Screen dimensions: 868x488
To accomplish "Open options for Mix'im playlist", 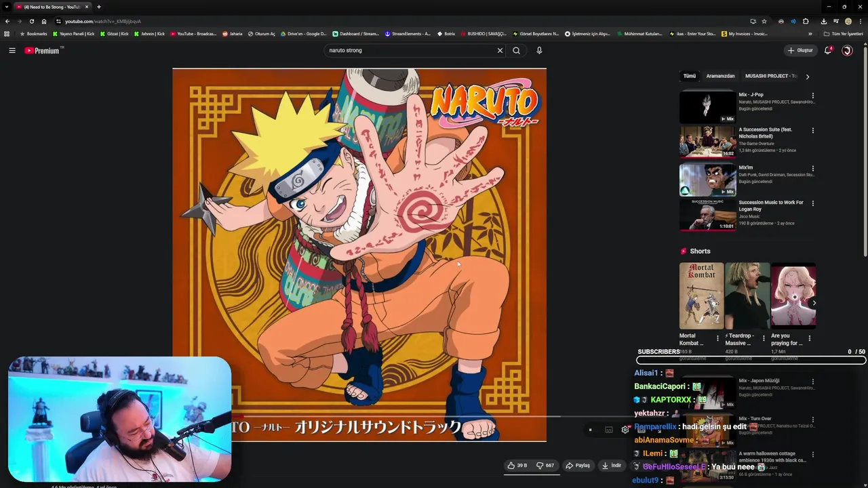I will tap(812, 168).
